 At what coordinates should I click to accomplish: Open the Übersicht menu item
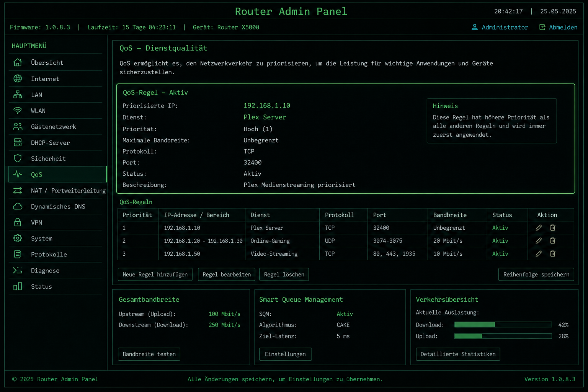(x=56, y=62)
